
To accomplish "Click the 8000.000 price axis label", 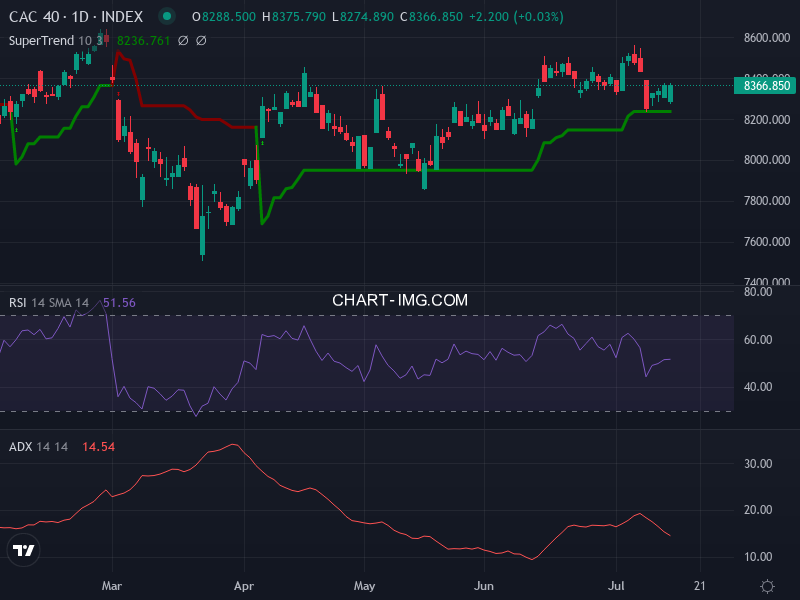I will pos(767,160).
